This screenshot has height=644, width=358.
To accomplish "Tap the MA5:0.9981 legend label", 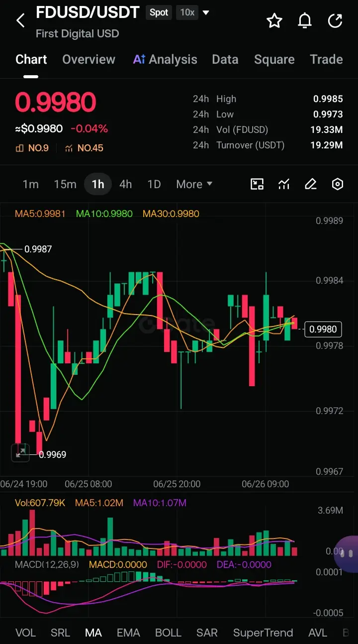I will pos(40,214).
